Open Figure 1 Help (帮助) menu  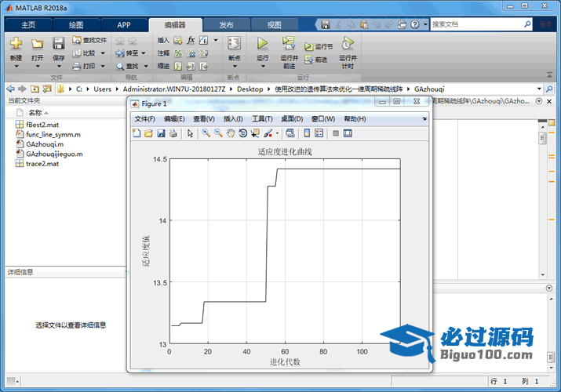pyautogui.click(x=355, y=119)
